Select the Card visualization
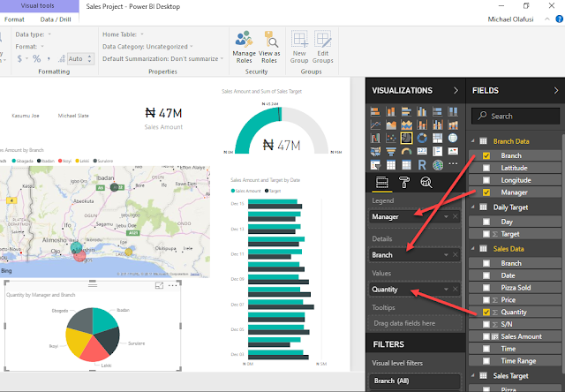 click(422, 151)
